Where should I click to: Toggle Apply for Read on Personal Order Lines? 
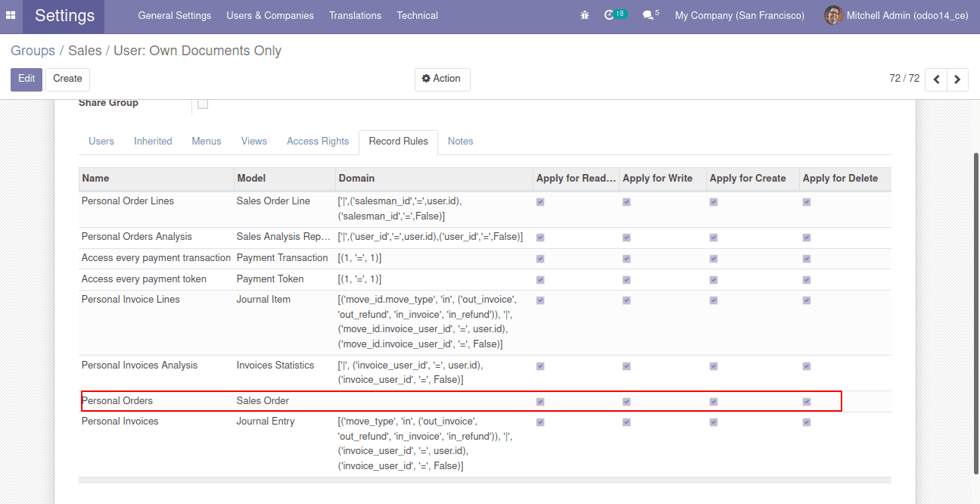pyautogui.click(x=540, y=202)
